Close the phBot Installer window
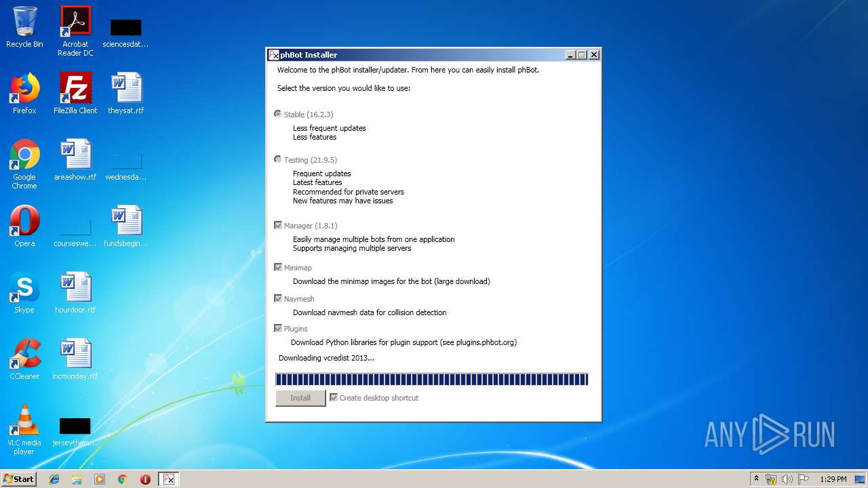The image size is (868, 488). point(594,55)
